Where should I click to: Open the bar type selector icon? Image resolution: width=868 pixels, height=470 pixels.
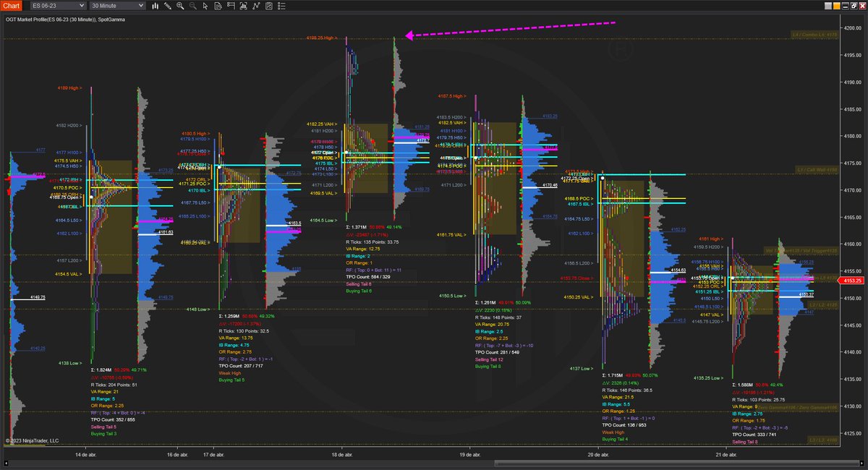[x=156, y=6]
